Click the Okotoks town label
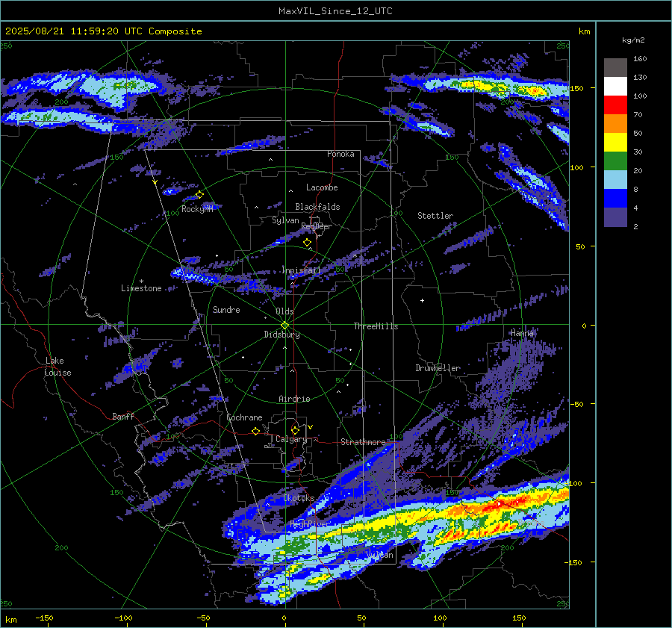This screenshot has height=628, width=672. point(299,498)
